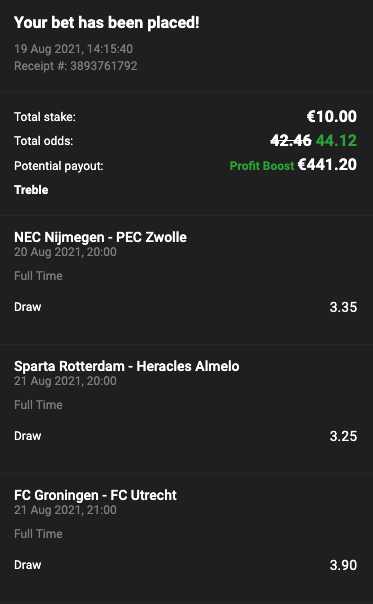The height and width of the screenshot is (604, 373).
Task: Click the potential payout €441.20
Action: pyautogui.click(x=328, y=165)
